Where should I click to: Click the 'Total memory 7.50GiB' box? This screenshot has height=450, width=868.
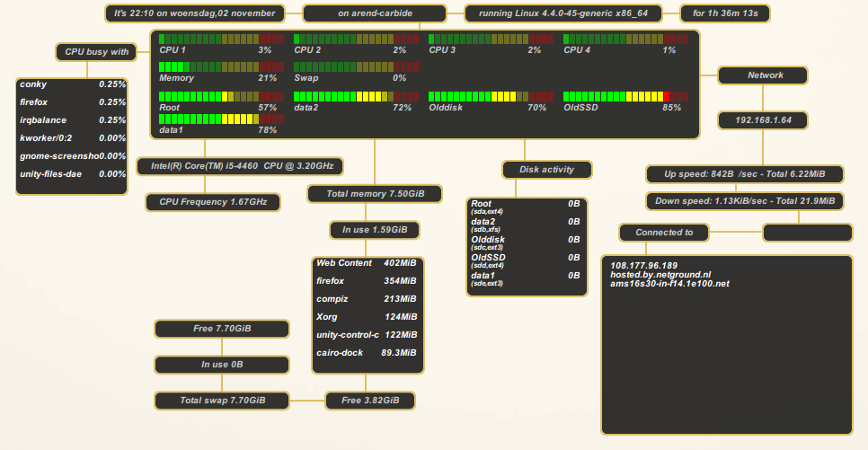click(375, 194)
